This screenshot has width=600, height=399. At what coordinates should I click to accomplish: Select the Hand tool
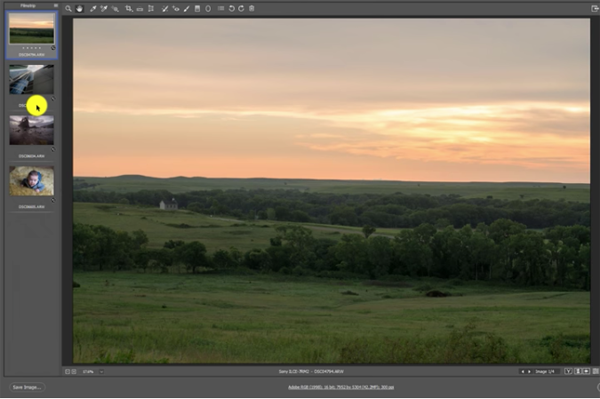tap(79, 8)
